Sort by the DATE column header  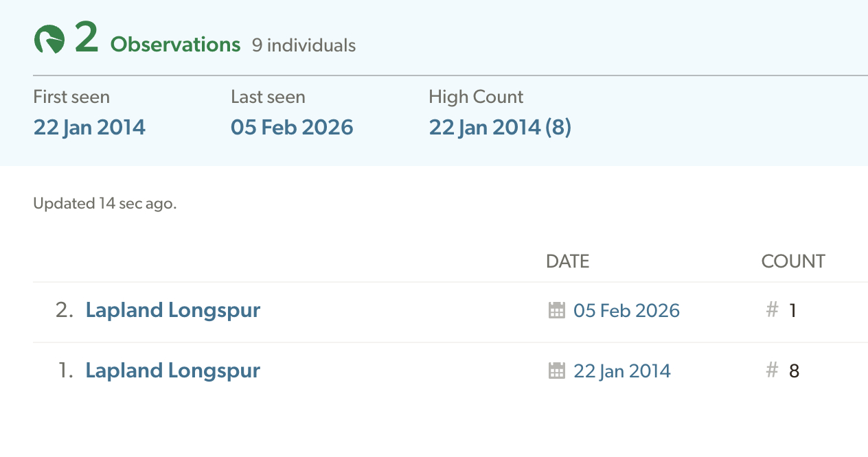click(567, 261)
